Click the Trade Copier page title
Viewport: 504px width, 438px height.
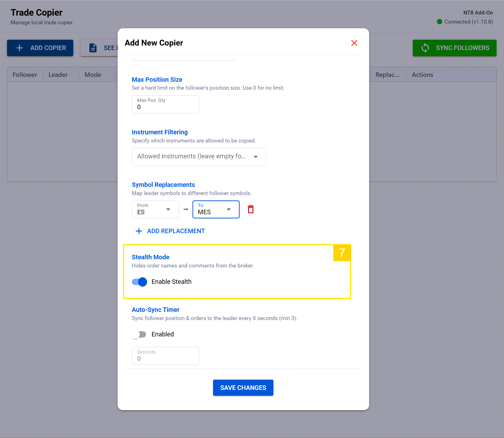(36, 12)
